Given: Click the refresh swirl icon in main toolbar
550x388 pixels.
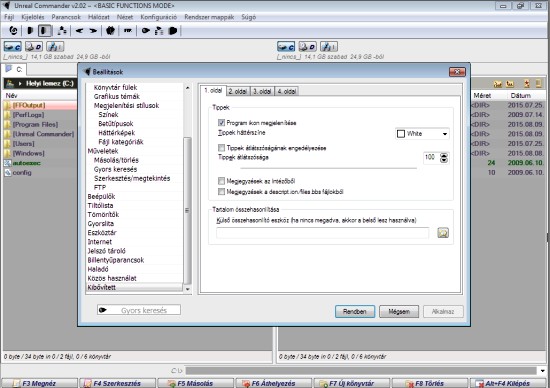Looking at the screenshot, I should coord(13,31).
